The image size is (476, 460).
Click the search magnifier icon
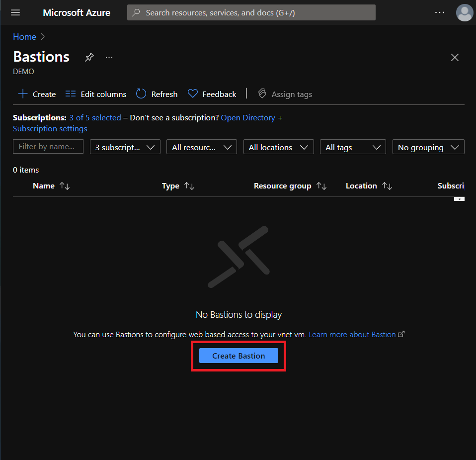click(x=136, y=12)
